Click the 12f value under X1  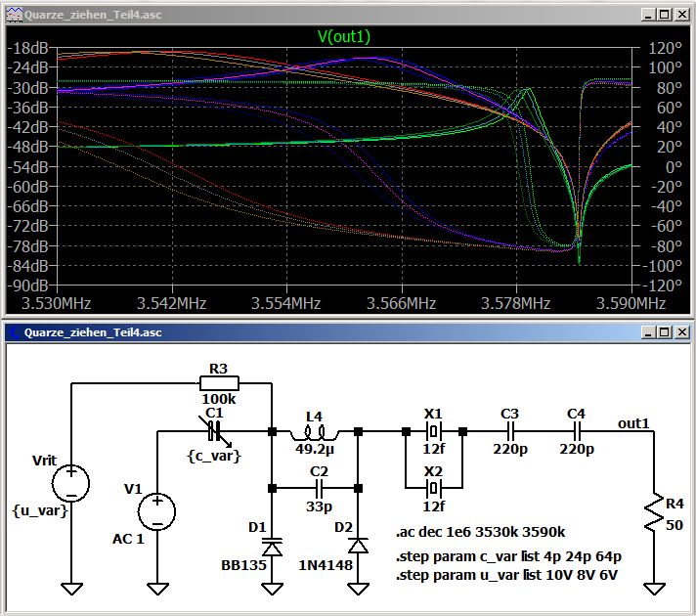(434, 449)
